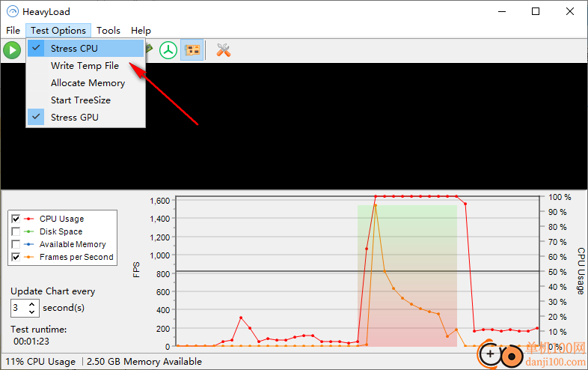Toggle Stress CPU menu entry
Image resolution: width=588 pixels, height=370 pixels.
[x=85, y=49]
